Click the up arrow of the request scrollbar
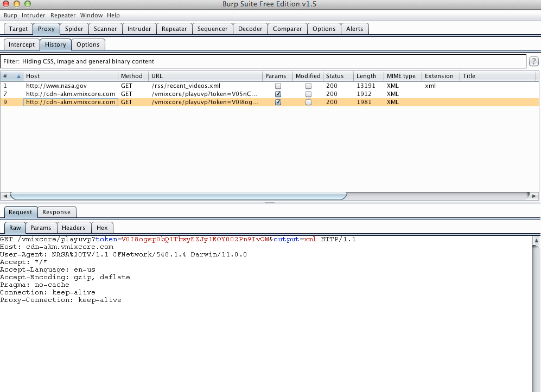Viewport: 541px width, 392px height. (536, 240)
